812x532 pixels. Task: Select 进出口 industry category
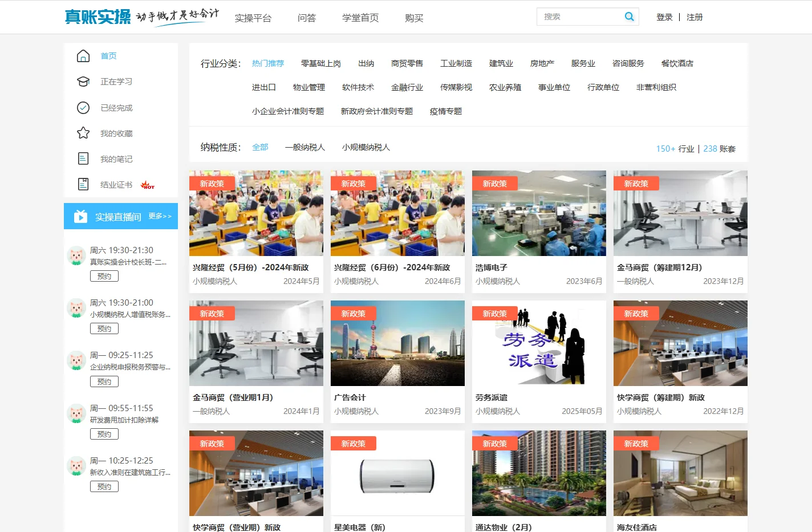point(264,87)
